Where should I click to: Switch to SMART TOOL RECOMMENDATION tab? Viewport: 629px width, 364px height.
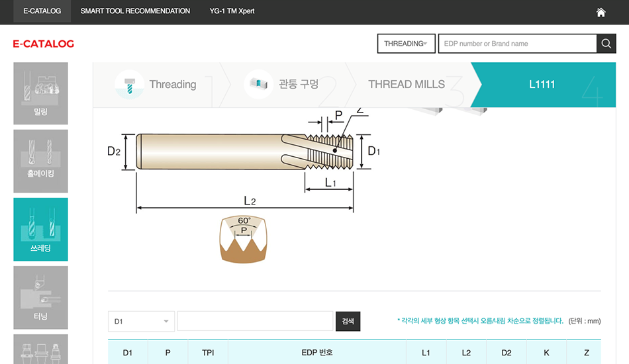135,11
